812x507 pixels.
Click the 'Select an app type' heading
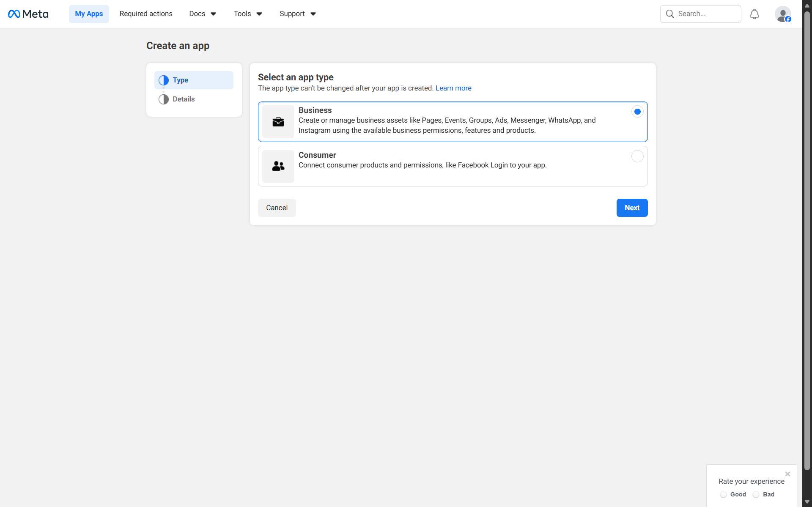point(296,77)
